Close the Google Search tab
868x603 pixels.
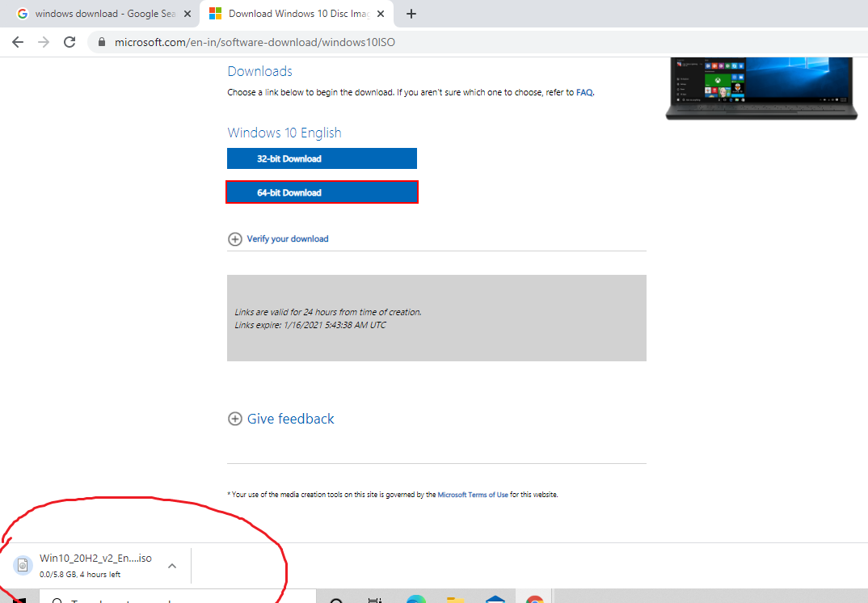coord(188,14)
